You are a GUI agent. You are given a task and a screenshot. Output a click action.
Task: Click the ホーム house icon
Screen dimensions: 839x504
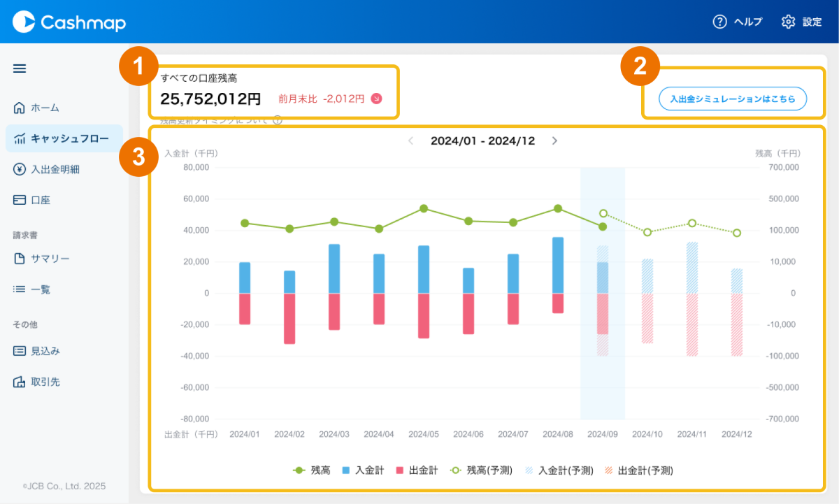20,108
